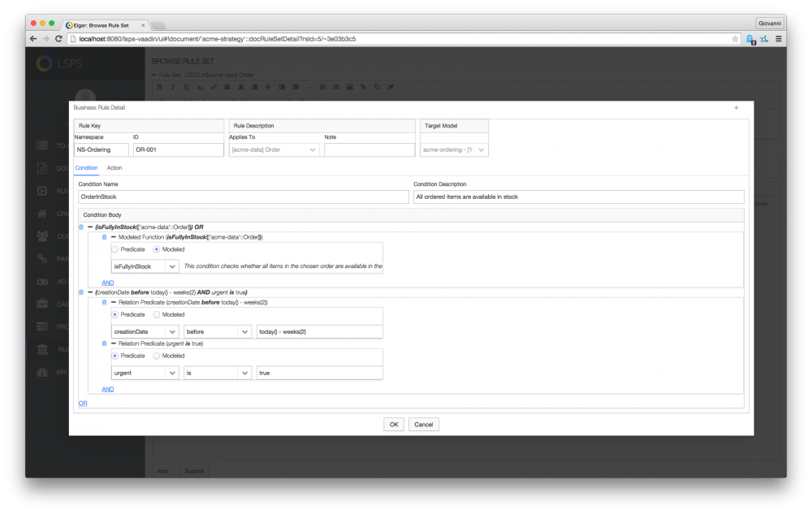Reload the page with browser refresh icon

point(58,39)
